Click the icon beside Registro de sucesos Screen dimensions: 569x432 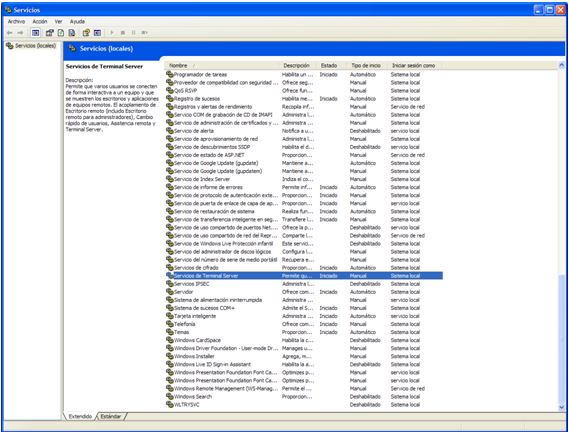coord(169,98)
